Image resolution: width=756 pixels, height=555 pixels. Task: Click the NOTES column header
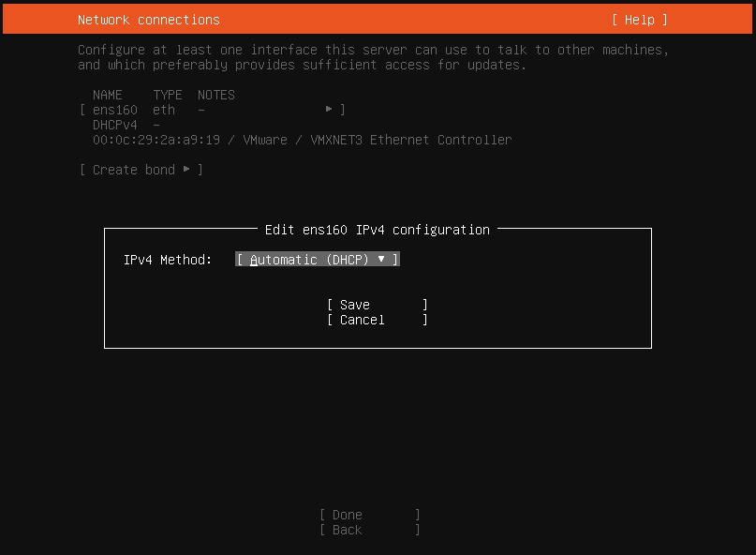pyautogui.click(x=216, y=95)
